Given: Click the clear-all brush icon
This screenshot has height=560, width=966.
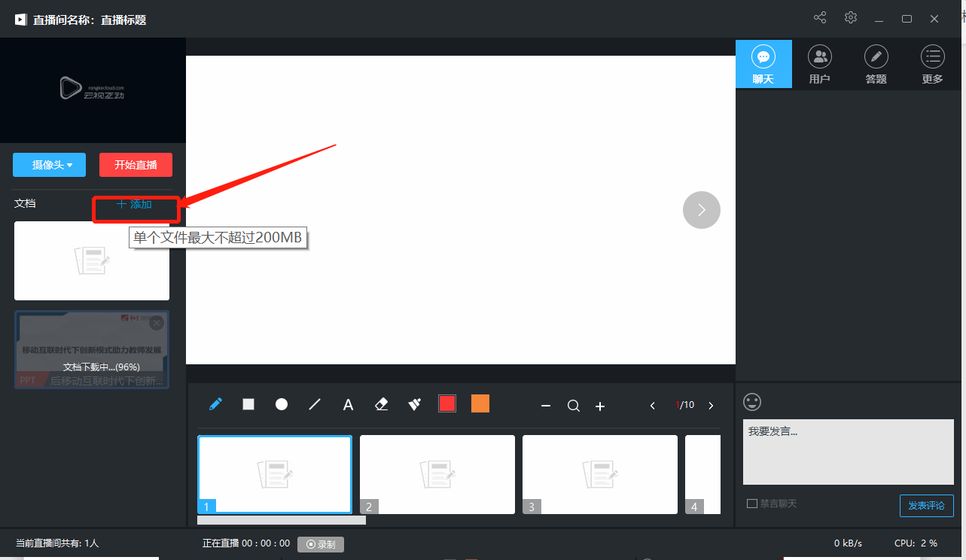Looking at the screenshot, I should [414, 404].
